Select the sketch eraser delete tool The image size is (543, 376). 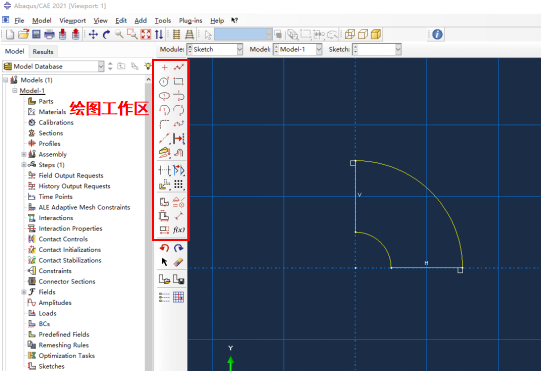click(178, 262)
